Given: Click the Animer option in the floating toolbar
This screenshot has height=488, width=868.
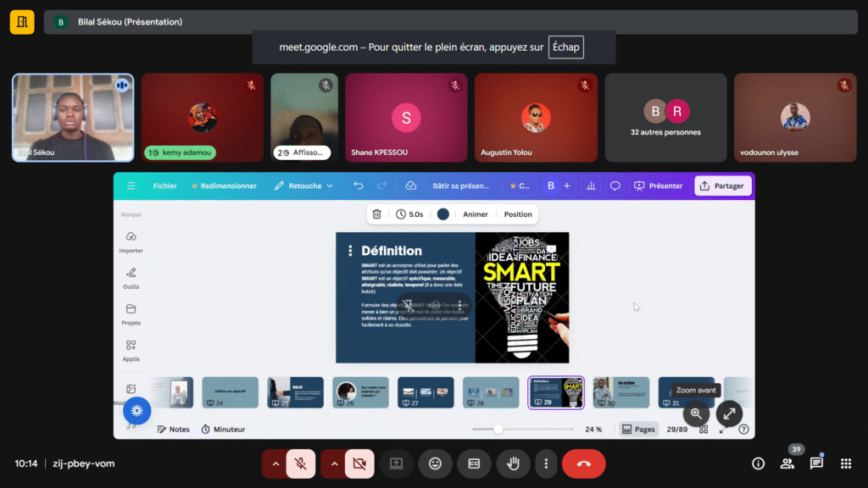Looking at the screenshot, I should click(475, 214).
